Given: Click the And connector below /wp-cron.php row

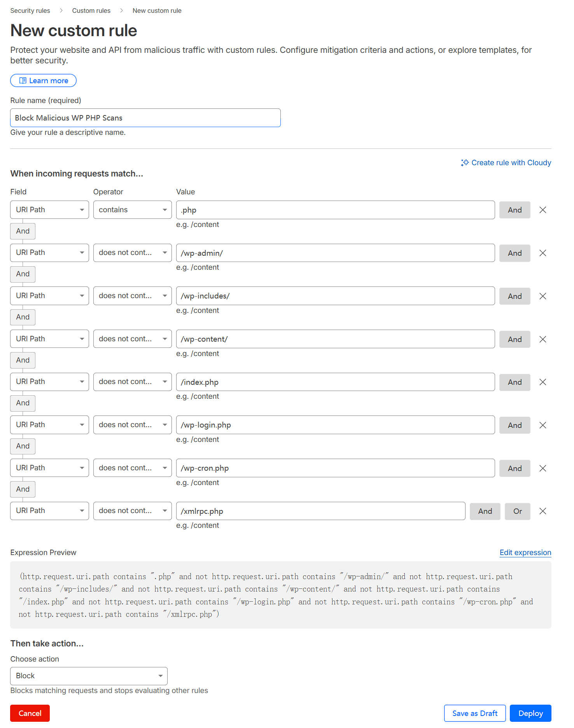Looking at the screenshot, I should point(23,489).
